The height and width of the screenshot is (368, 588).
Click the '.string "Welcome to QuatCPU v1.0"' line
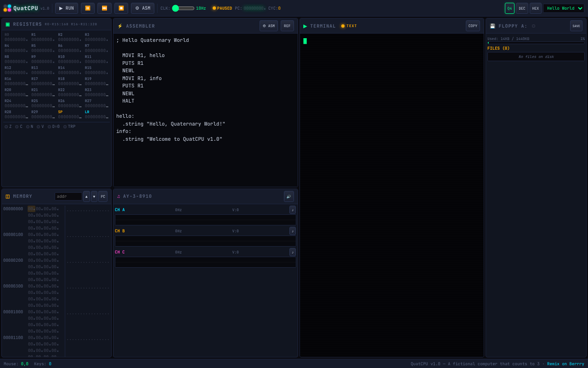coord(172,139)
